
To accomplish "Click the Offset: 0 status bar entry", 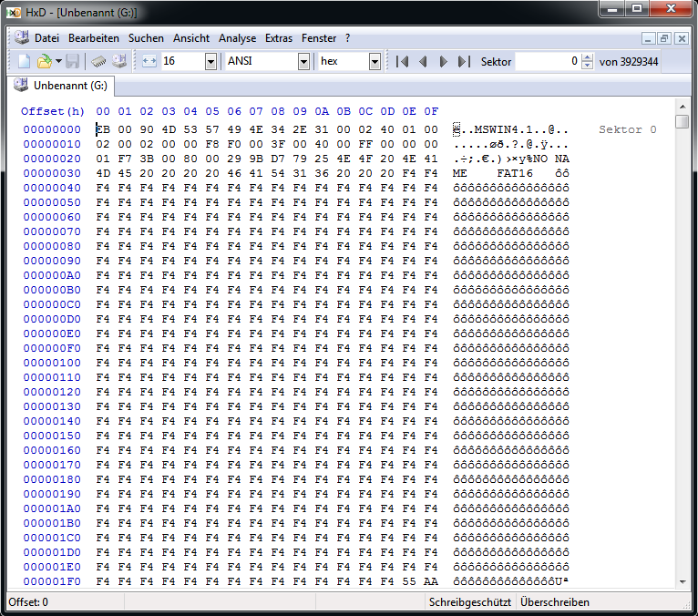I will [28, 602].
